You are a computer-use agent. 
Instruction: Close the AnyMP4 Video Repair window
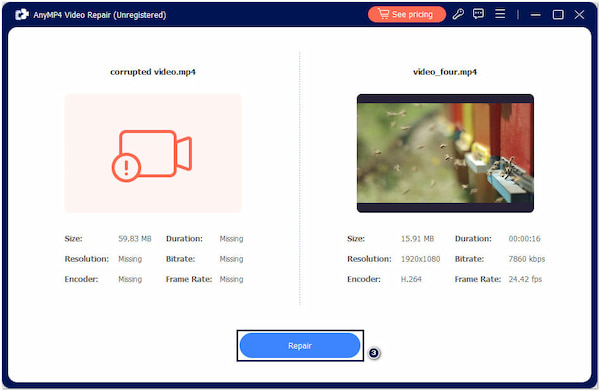click(x=579, y=15)
